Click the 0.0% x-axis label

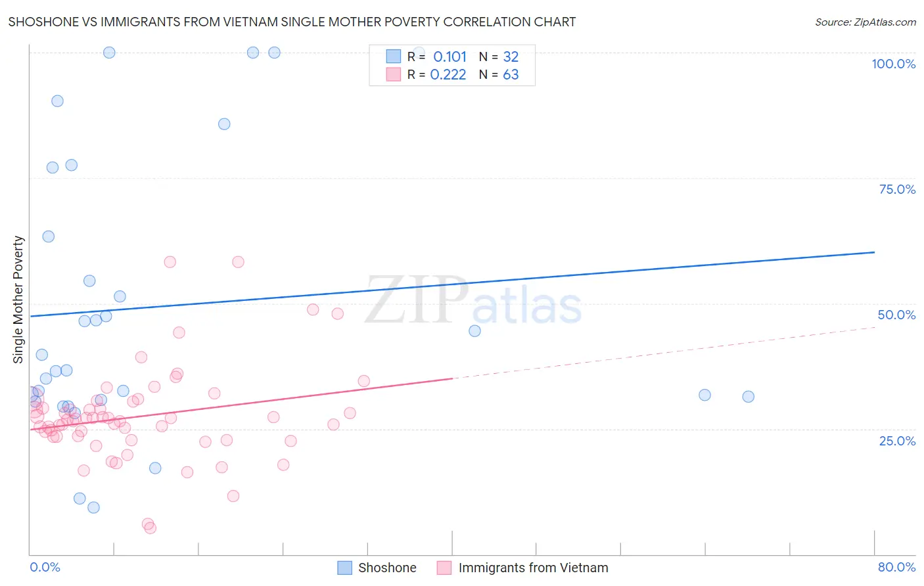45,567
